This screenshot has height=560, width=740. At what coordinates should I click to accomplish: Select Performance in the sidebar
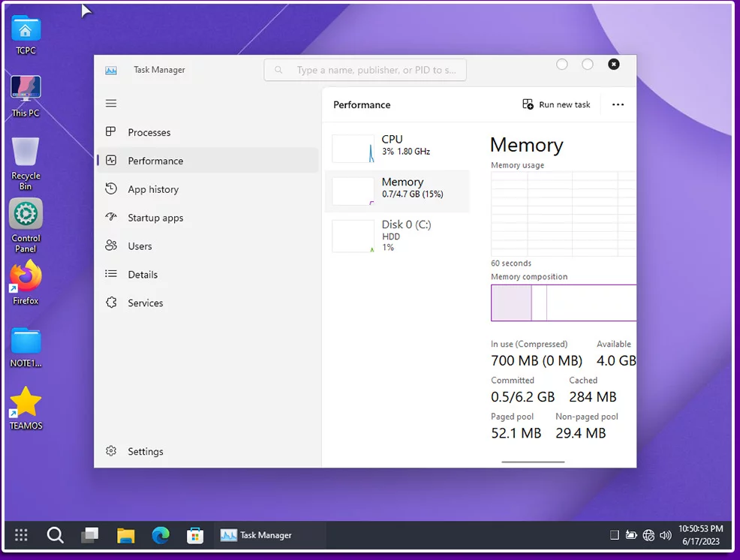[208, 161]
